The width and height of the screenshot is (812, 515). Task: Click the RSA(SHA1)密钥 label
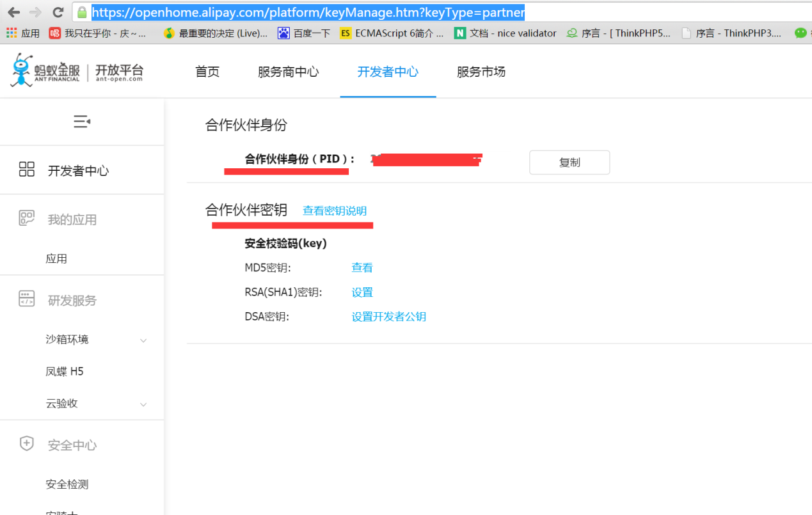pyautogui.click(x=283, y=292)
